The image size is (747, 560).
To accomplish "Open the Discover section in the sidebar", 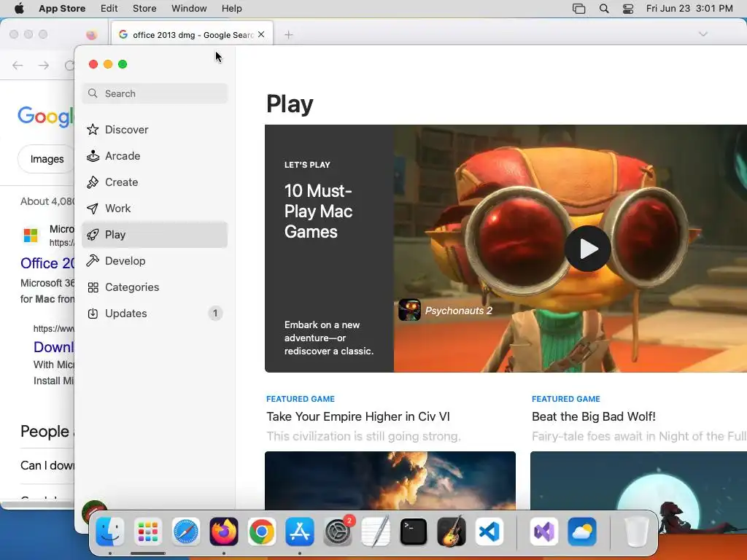I will pos(155,130).
